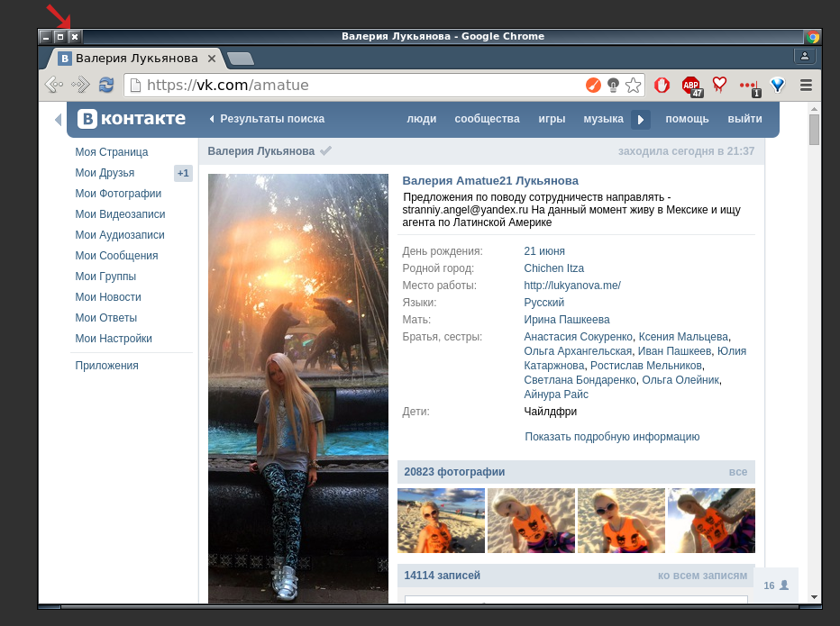Click the address bar URL field
840x626 pixels.
[361, 85]
